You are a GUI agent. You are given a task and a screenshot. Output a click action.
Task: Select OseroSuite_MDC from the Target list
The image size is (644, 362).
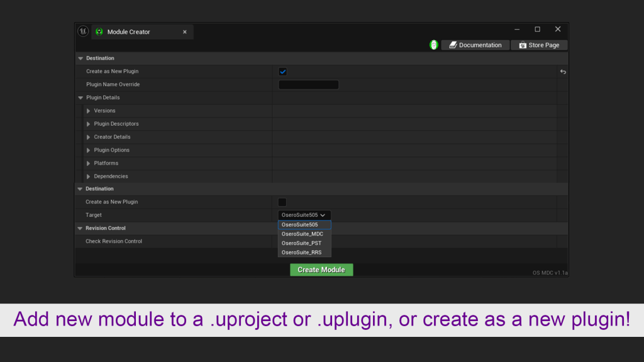303,234
